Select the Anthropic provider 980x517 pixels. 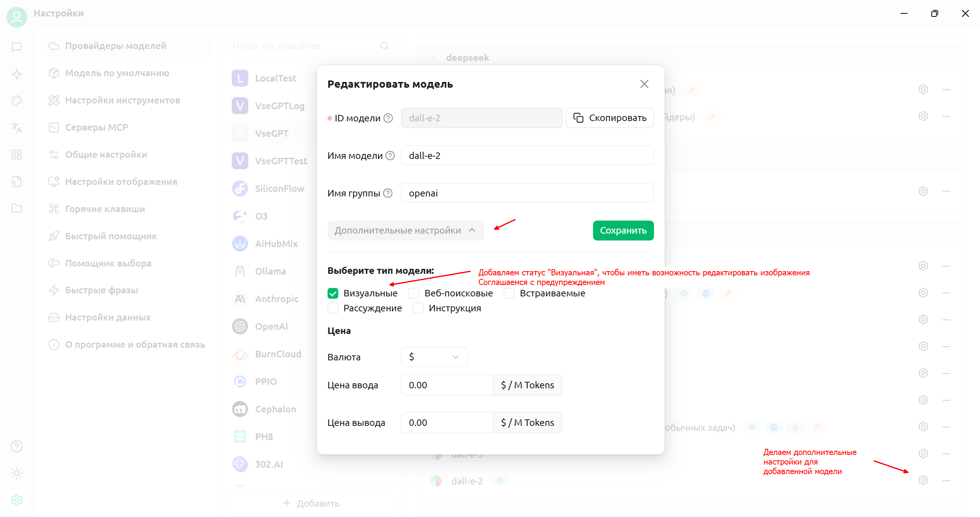(270, 299)
